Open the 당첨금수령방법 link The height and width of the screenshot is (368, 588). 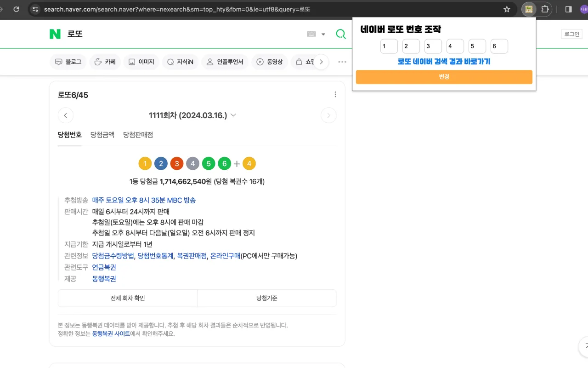pos(113,256)
